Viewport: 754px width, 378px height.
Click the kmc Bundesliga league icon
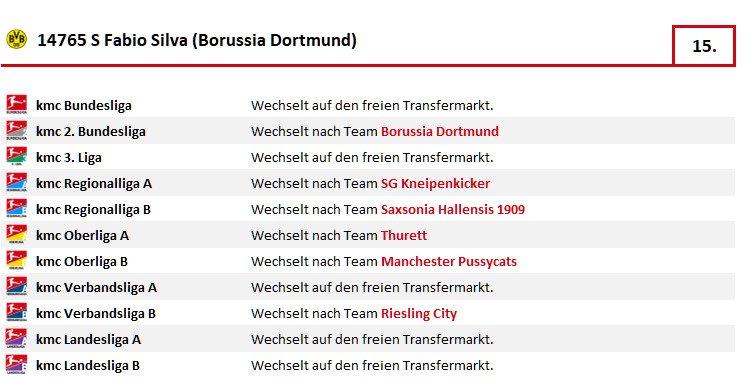[x=16, y=104]
